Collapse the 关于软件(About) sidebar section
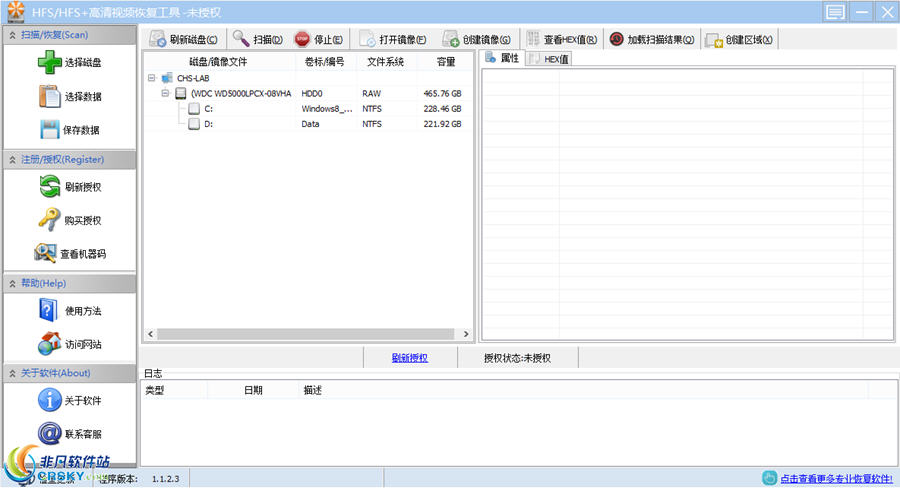Screen dimensions: 900x488 [12, 373]
